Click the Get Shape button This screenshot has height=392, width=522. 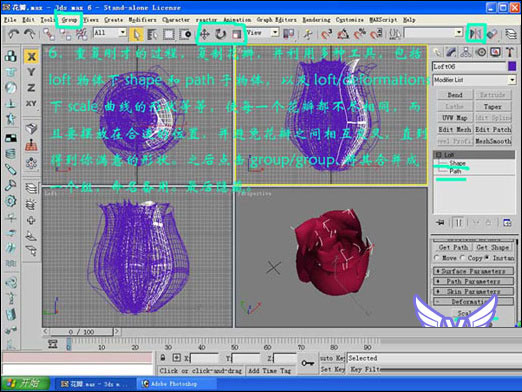click(x=493, y=247)
